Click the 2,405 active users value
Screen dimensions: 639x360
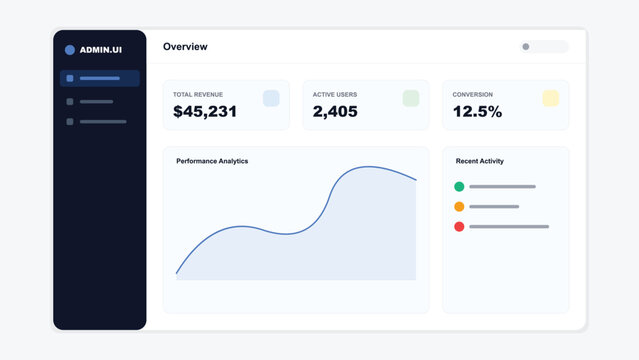tap(335, 111)
